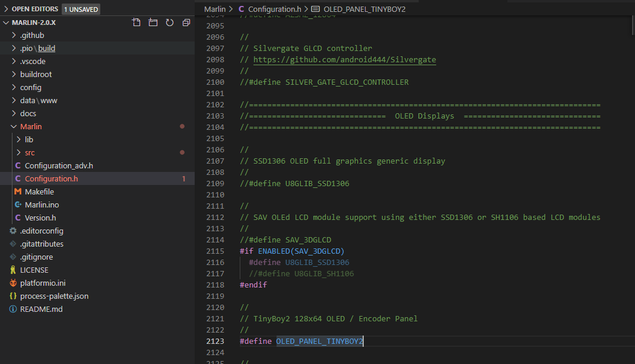Click the New Folder icon in explorer header

click(x=153, y=23)
